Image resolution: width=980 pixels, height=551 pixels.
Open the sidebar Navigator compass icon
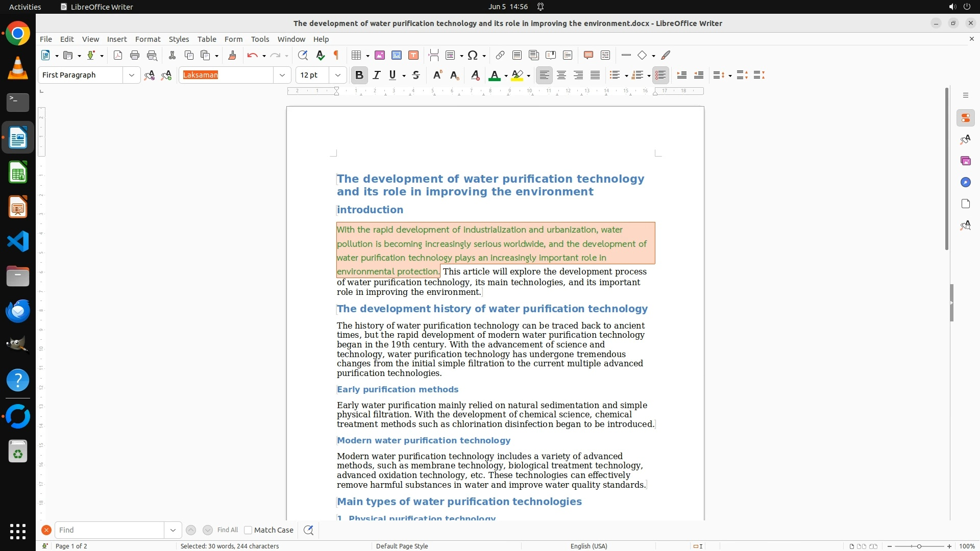pos(965,182)
